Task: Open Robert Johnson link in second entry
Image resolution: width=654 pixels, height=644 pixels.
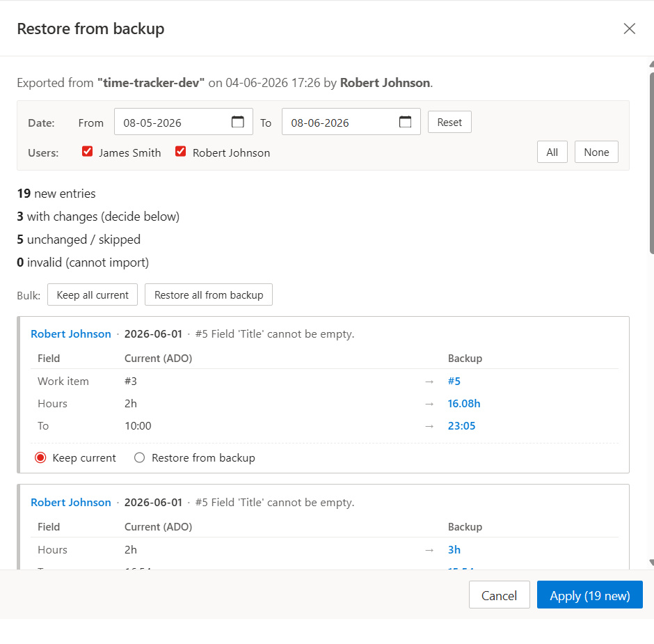Action: 71,502
